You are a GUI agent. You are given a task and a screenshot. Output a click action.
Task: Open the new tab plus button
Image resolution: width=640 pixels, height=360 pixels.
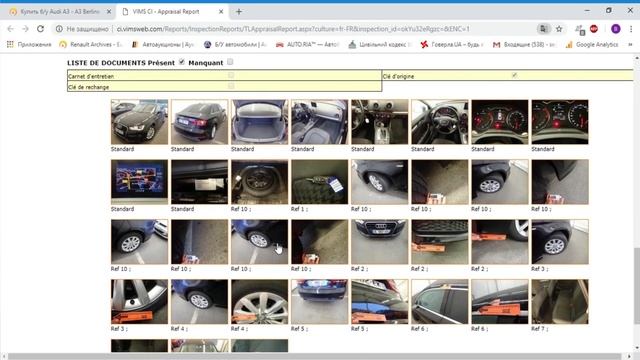(x=239, y=12)
